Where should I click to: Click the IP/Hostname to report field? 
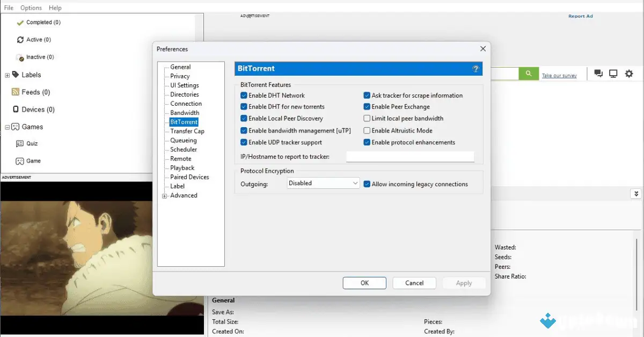click(411, 156)
